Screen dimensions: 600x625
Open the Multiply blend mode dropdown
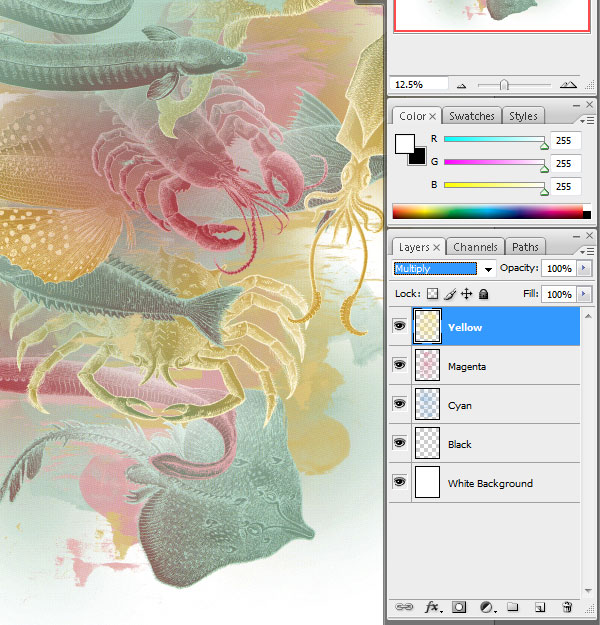[488, 269]
